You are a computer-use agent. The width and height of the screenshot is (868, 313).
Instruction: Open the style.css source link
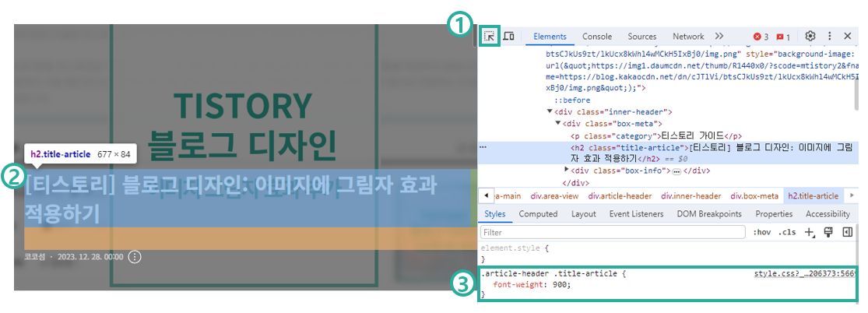tap(806, 273)
